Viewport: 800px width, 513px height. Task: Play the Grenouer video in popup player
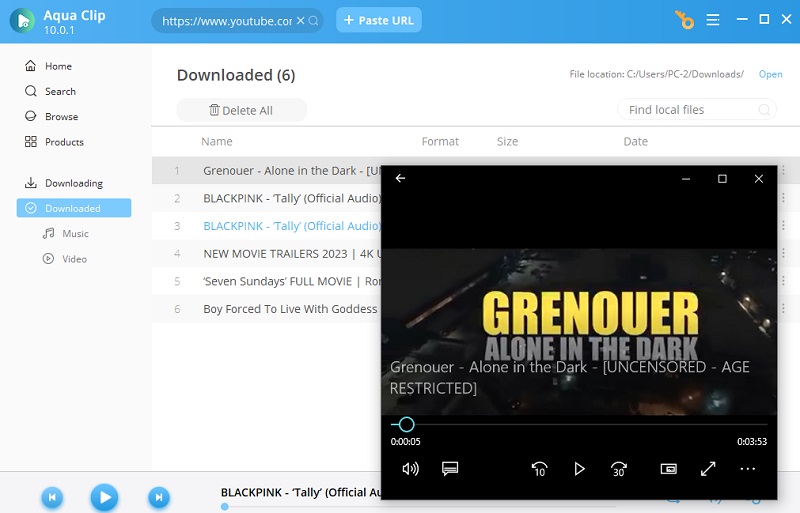coord(579,469)
